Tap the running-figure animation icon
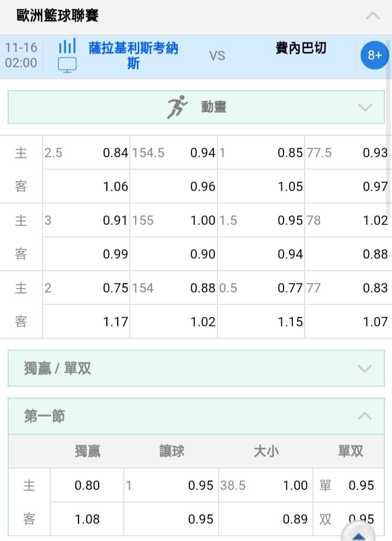 177,107
